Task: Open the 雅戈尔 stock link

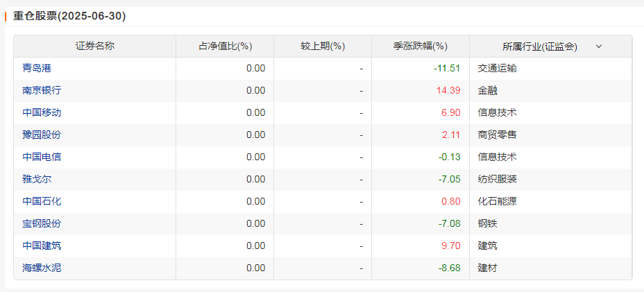Action: point(37,179)
